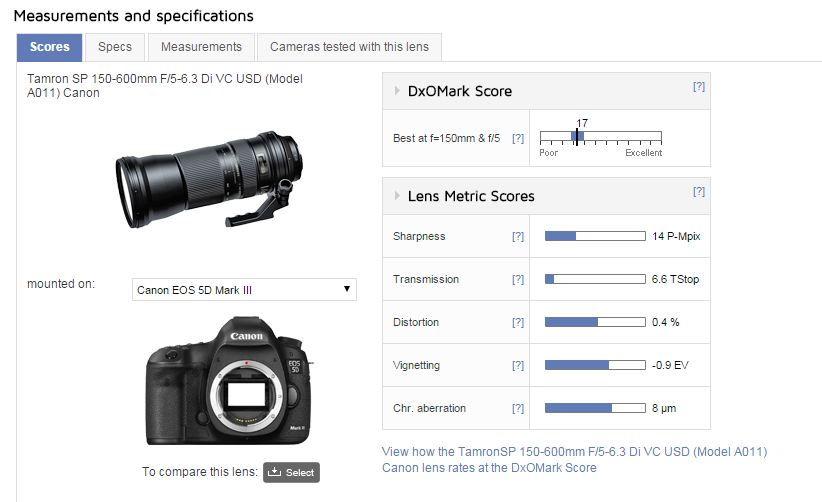
Task: Open Transmission help icon
Action: pyautogui.click(x=518, y=279)
